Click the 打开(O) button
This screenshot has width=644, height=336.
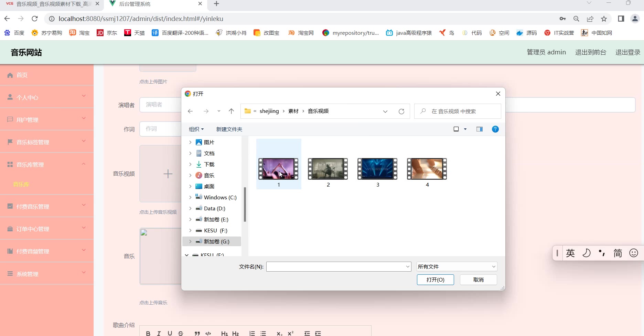tap(435, 280)
